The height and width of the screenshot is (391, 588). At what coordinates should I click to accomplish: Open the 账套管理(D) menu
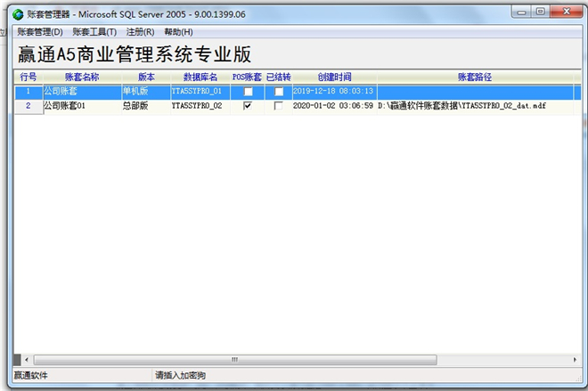pos(40,32)
